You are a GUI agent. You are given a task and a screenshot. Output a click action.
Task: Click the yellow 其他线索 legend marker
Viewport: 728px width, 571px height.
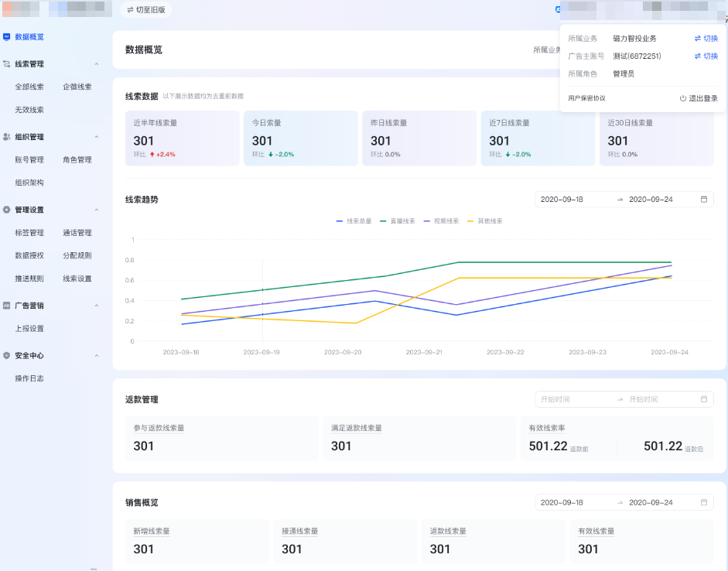[471, 221]
